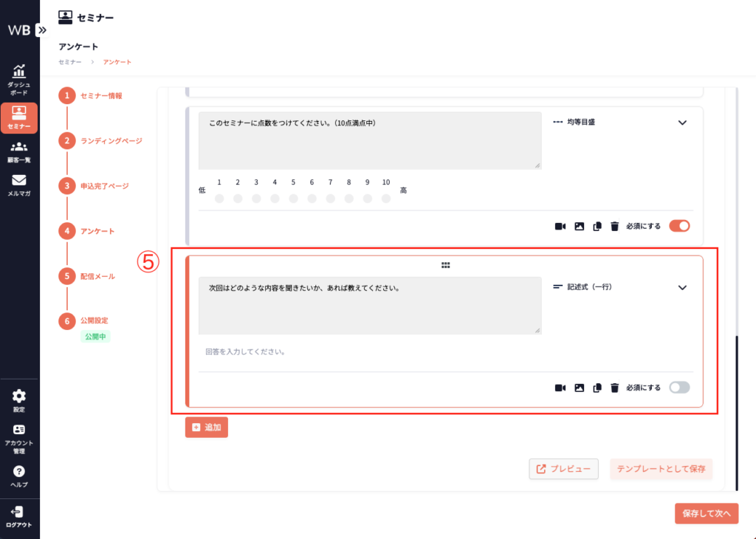Select rating 5 radio on the scale

click(293, 199)
